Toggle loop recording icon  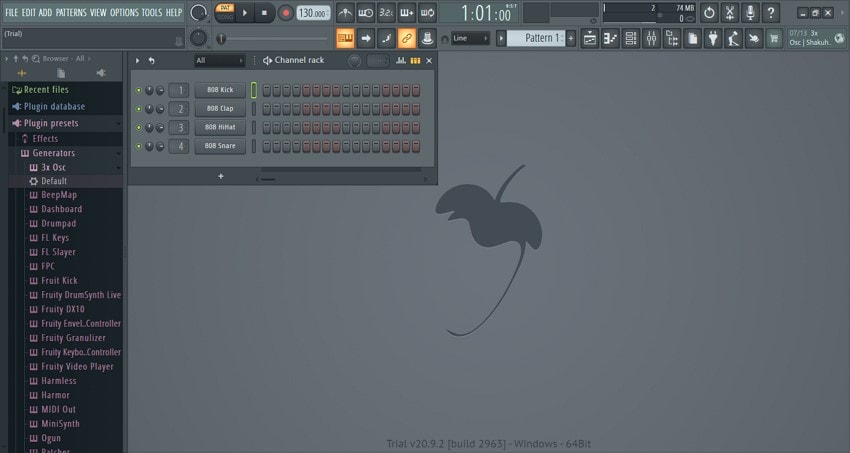428,12
